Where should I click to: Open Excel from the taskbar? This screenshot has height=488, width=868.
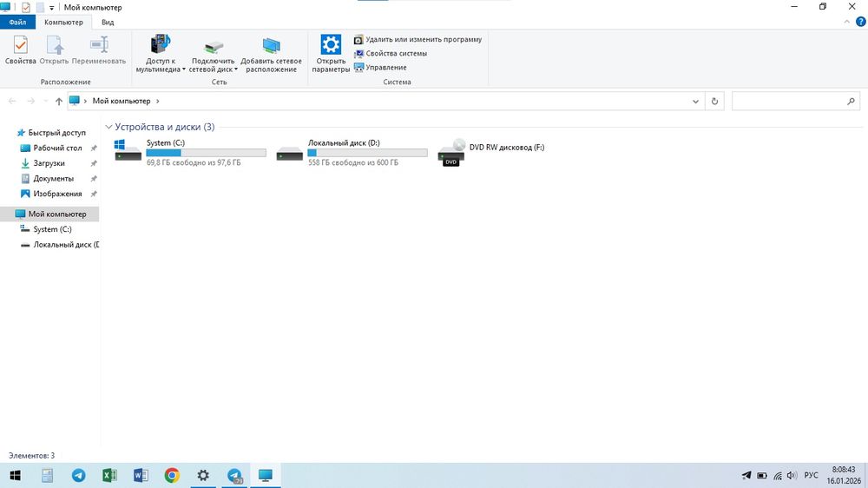109,475
